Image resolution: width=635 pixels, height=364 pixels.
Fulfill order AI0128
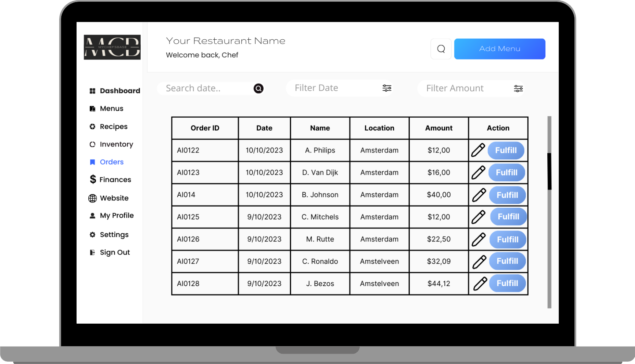pos(507,283)
